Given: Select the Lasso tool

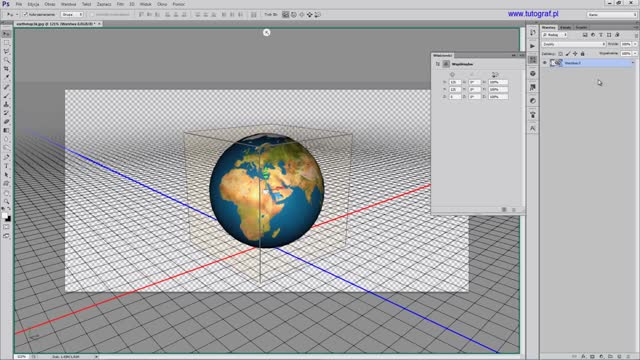Looking at the screenshot, I should click(6, 51).
